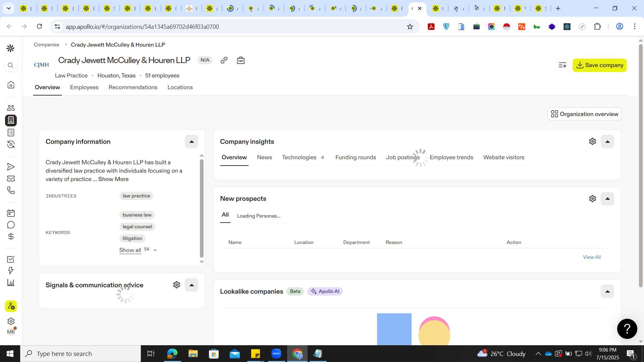644x362 pixels.
Task: Click View All prospects link
Action: pos(592,257)
